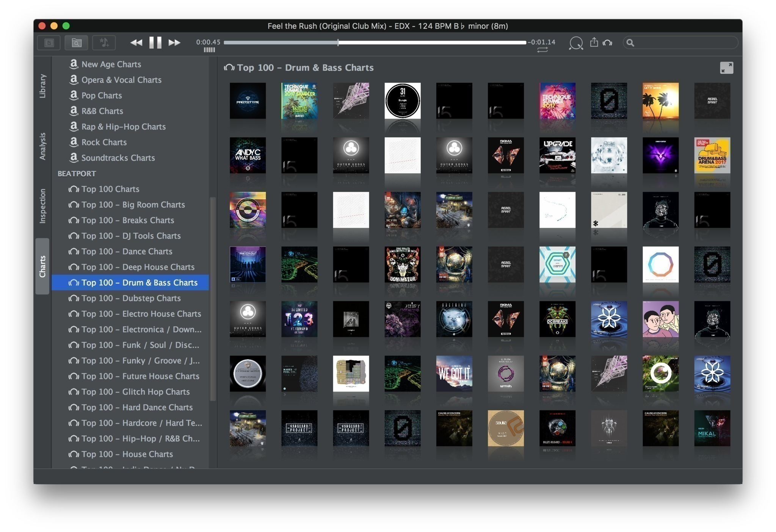This screenshot has width=776, height=532.
Task: Open Amazon Rock Charts
Action: [x=104, y=142]
